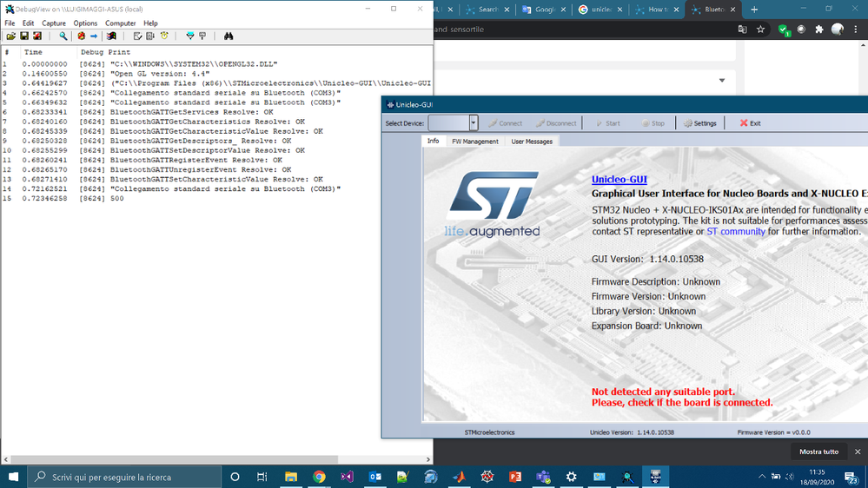Select the Info tab in Unicleo-GUI
Image resolution: width=868 pixels, height=488 pixels.
tap(433, 141)
